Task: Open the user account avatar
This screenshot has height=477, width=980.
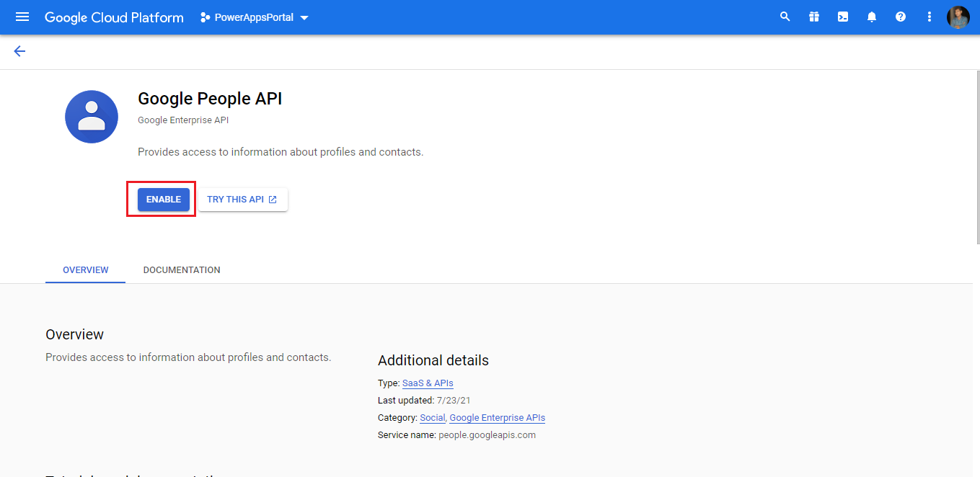Action: pyautogui.click(x=958, y=17)
